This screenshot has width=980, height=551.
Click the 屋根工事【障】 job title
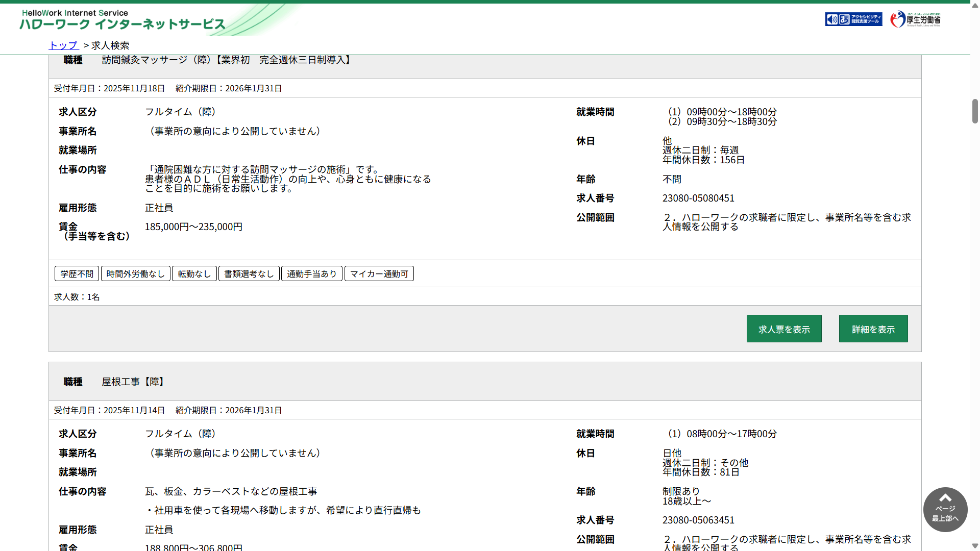pyautogui.click(x=133, y=382)
